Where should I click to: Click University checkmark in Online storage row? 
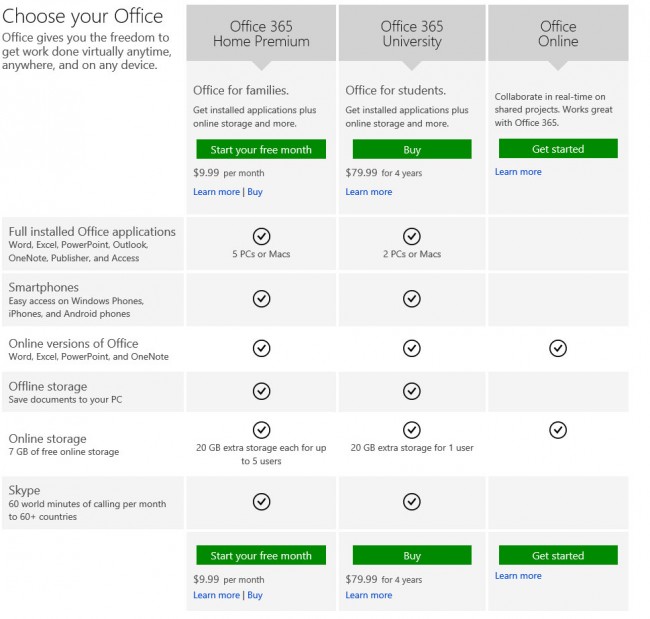(x=412, y=430)
